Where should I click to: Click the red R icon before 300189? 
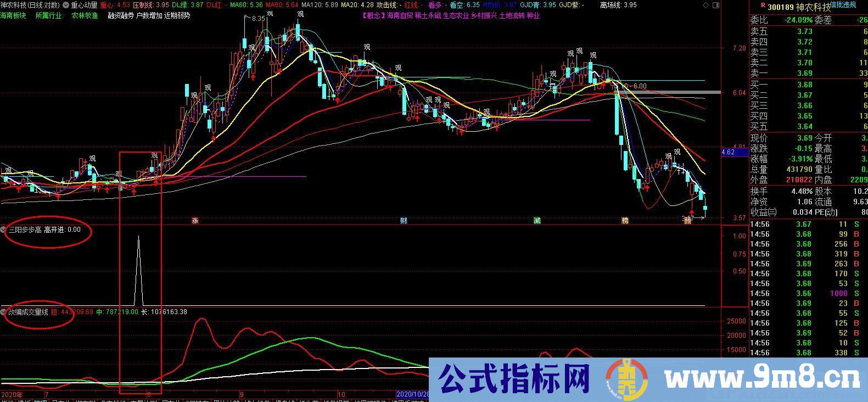click(762, 5)
